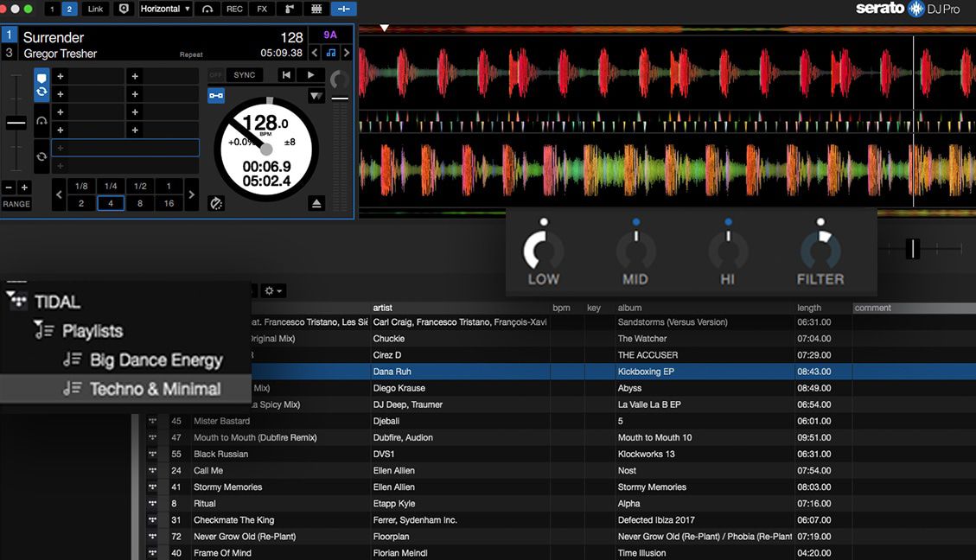
Task: Set loop length to 8 beats
Action: coord(140,203)
